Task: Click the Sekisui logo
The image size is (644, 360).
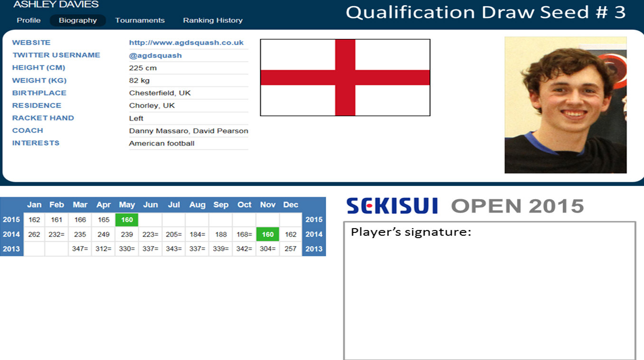Action: pyautogui.click(x=392, y=206)
